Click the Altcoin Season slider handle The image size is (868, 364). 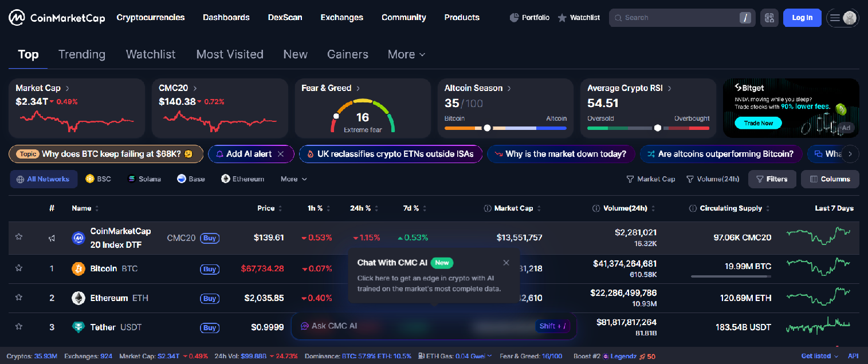coord(487,128)
